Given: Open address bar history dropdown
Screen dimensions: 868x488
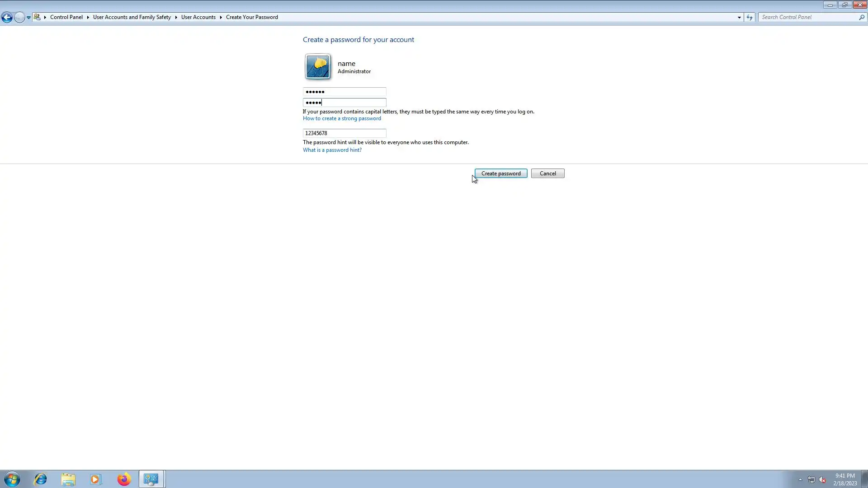Looking at the screenshot, I should (739, 17).
